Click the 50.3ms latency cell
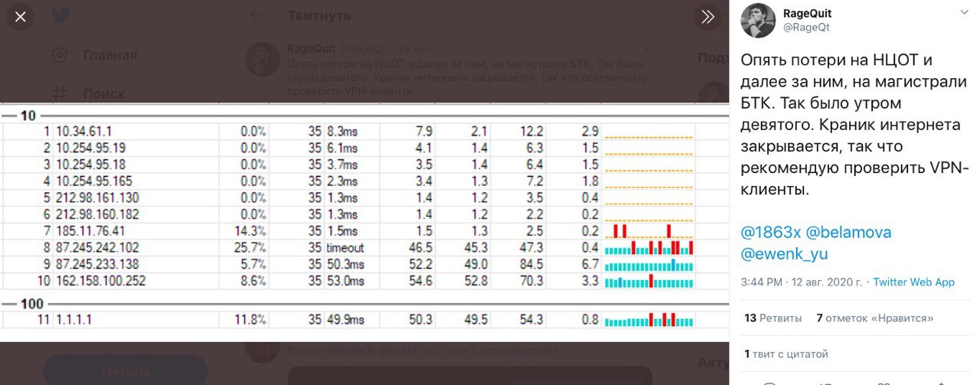The width and height of the screenshot is (980, 385). 345,265
